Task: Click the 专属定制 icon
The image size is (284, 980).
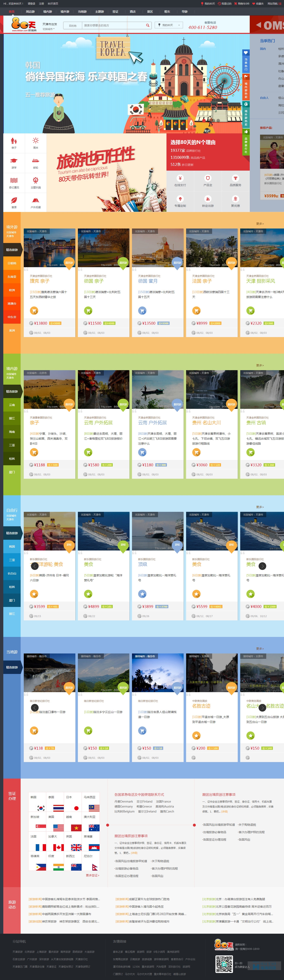Action: (x=180, y=199)
